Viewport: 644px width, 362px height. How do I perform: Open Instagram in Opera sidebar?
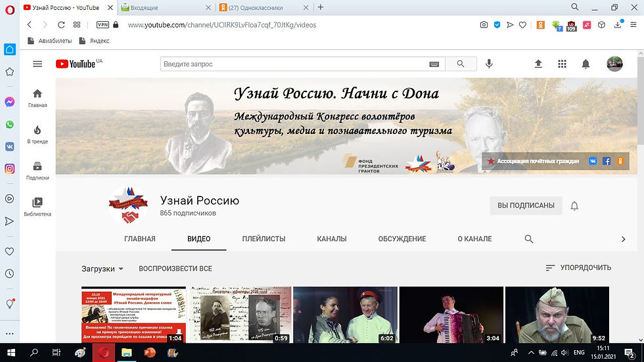[x=9, y=169]
